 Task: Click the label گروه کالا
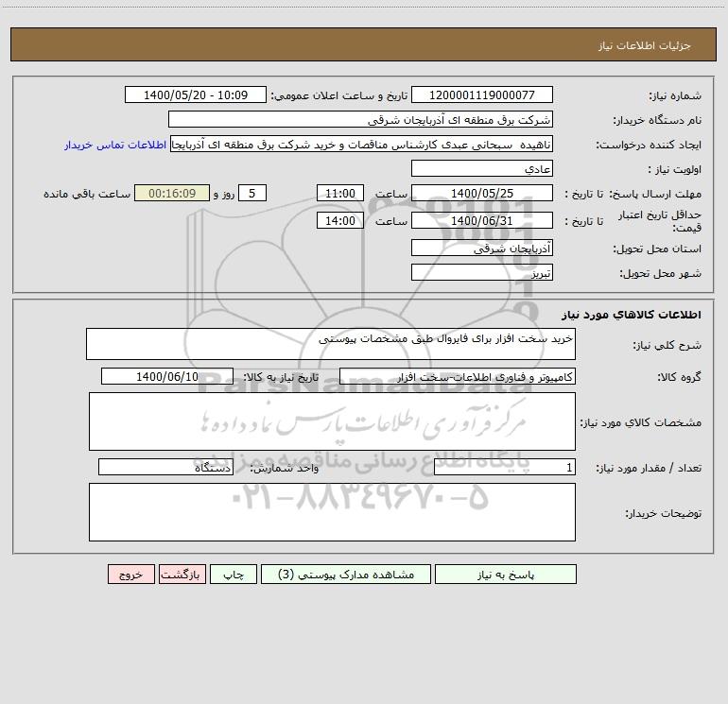[x=679, y=377]
